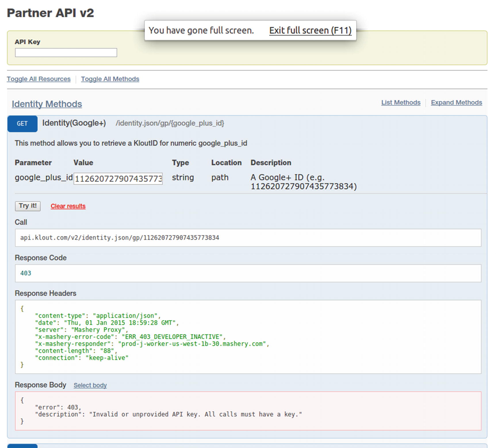The image size is (496, 448).
Task: Click the blue GET badge for Identity(Google+)
Action: coord(22,124)
